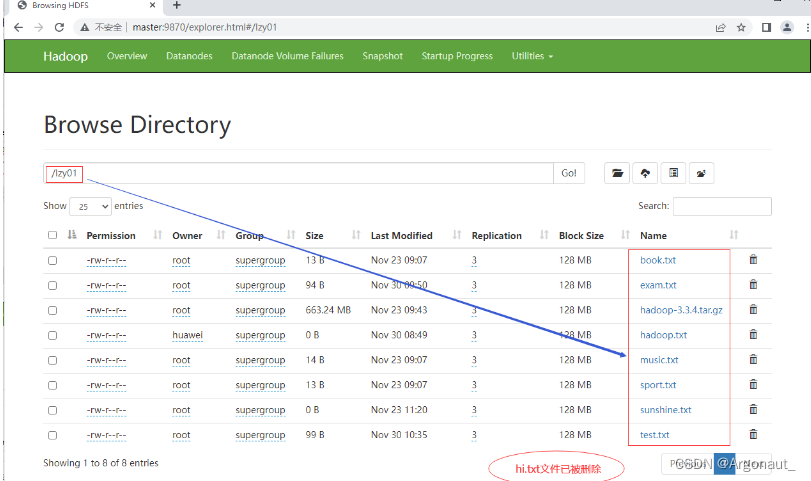
Task: Delete music.txt with its trash icon
Action: pos(753,359)
